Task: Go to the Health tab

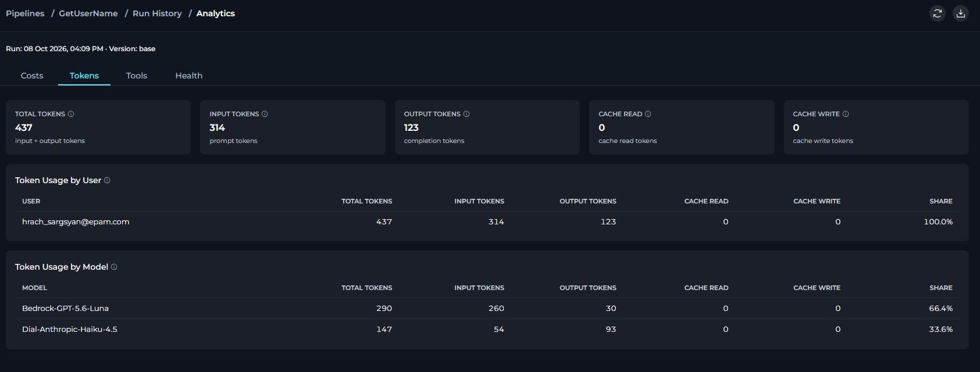Action: [x=189, y=76]
